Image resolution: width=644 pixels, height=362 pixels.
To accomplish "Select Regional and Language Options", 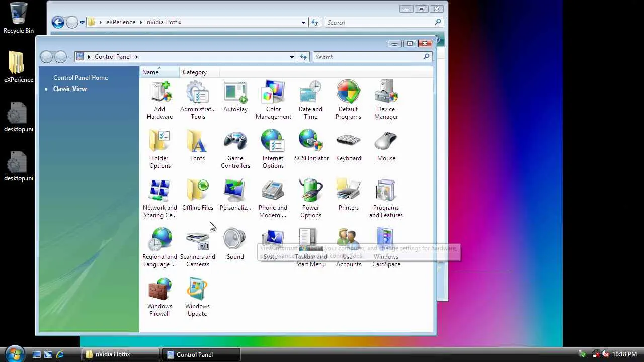I will pyautogui.click(x=159, y=248).
